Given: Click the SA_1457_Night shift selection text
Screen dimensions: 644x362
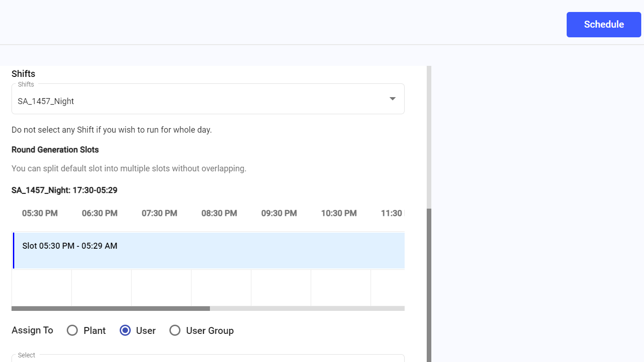Looking at the screenshot, I should click(46, 101).
